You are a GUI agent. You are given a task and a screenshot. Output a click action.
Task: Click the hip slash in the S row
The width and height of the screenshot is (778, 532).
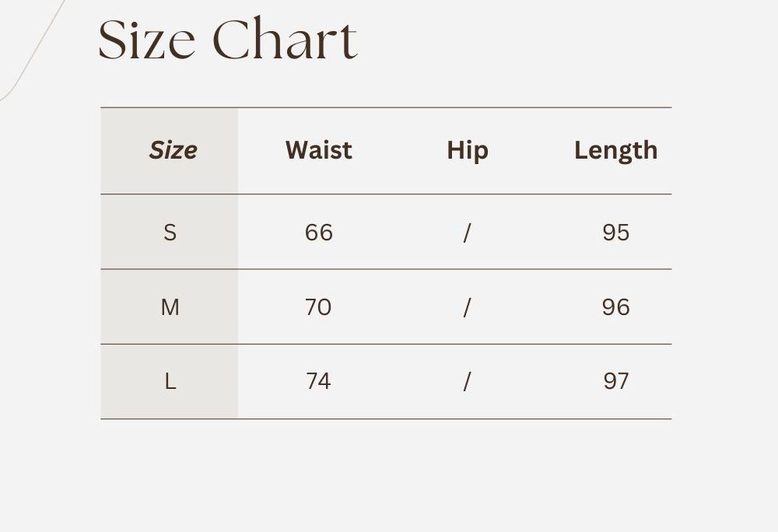467,233
